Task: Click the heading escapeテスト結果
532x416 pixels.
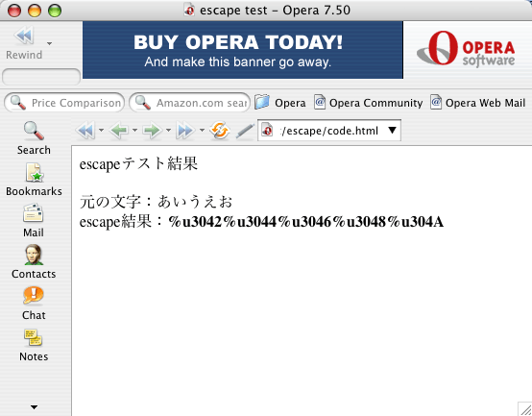Action: [x=138, y=164]
